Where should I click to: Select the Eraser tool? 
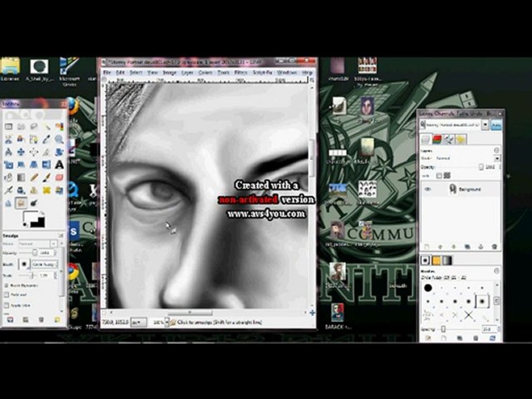click(x=60, y=177)
